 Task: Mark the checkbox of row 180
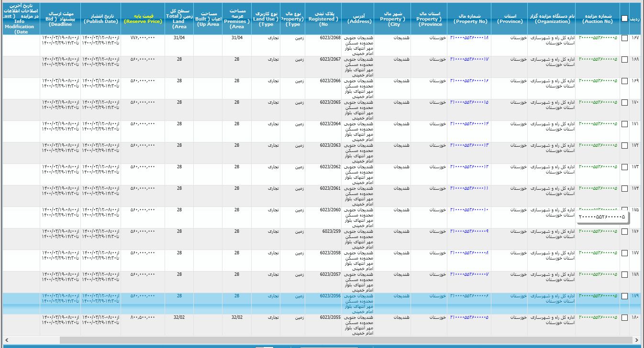[x=624, y=318]
